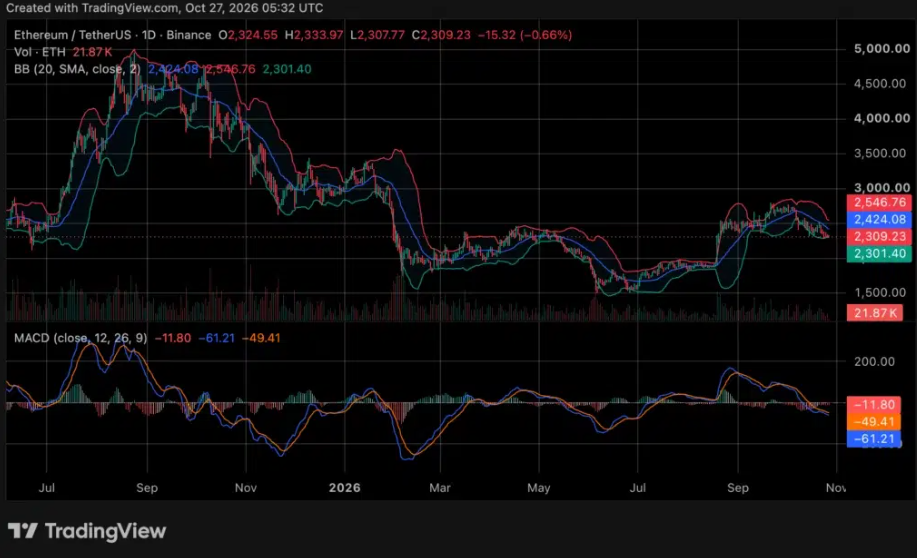Click the 2026 label on time axis
This screenshot has width=917, height=558.
pyautogui.click(x=344, y=488)
